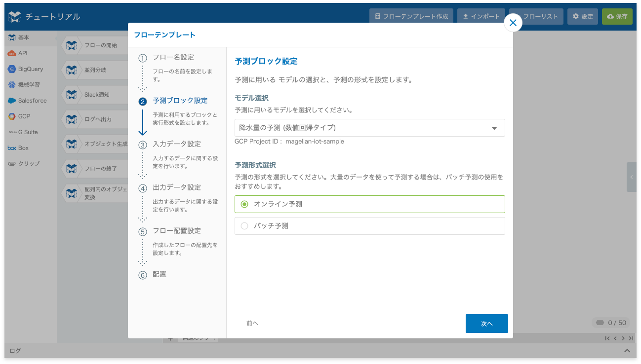
Task: Click the model dropdown arrow
Action: [494, 128]
